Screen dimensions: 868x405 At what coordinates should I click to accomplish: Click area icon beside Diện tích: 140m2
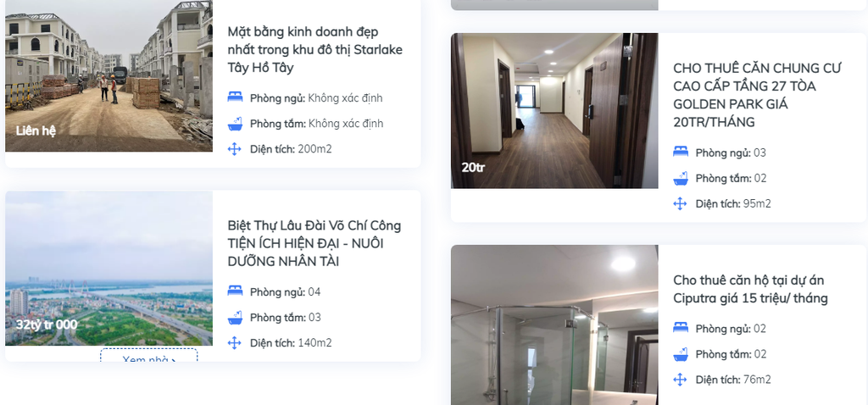pyautogui.click(x=235, y=342)
